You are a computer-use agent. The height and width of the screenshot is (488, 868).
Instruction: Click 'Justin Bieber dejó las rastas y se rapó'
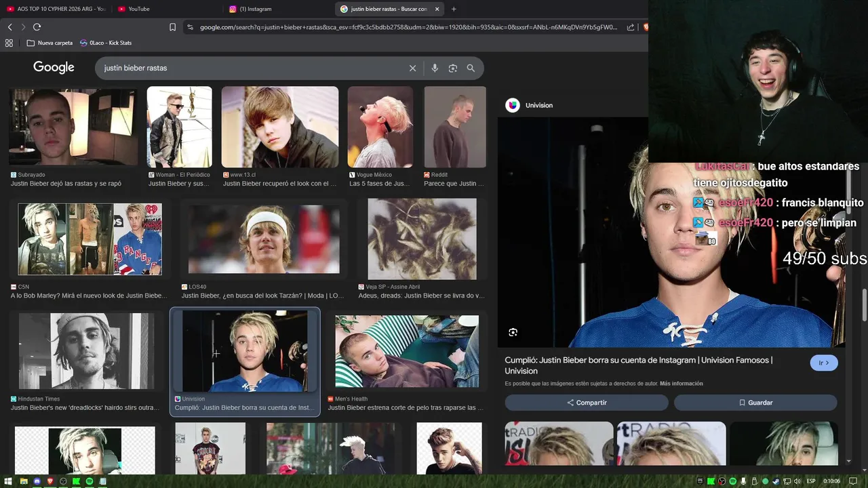[x=66, y=184]
